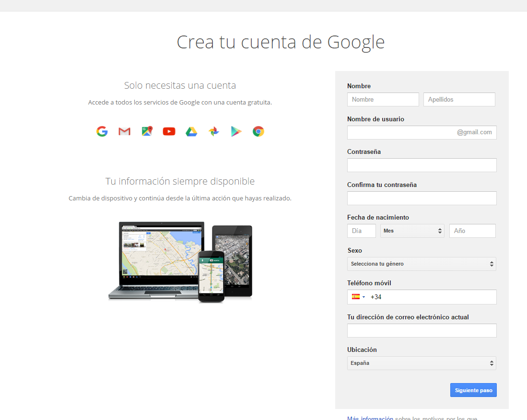Click the Más información link
The height and width of the screenshot is (420, 527).
tap(369, 418)
